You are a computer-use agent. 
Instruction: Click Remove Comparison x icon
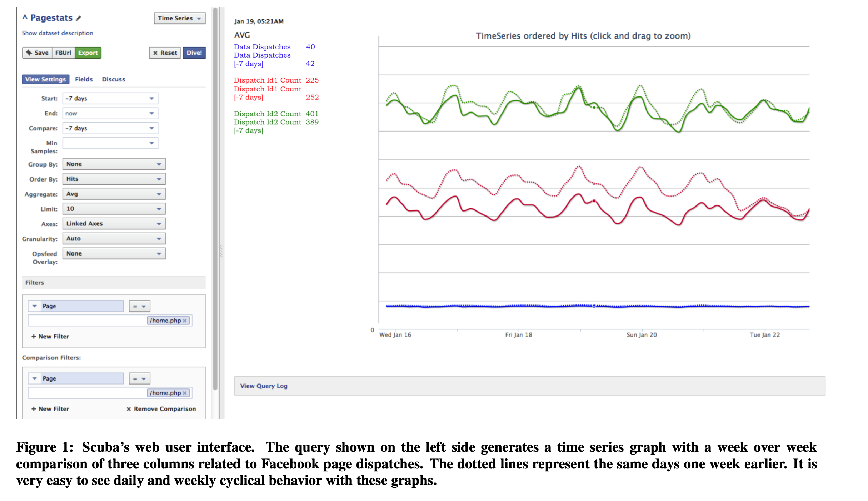point(129,409)
